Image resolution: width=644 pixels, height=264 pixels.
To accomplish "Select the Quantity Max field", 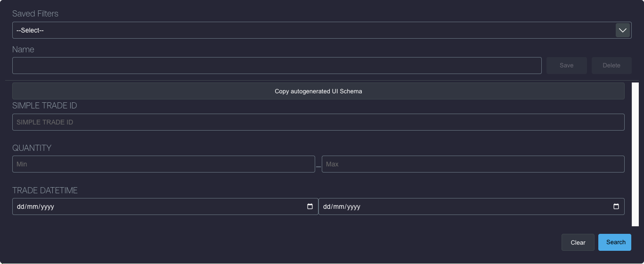I will (x=473, y=164).
